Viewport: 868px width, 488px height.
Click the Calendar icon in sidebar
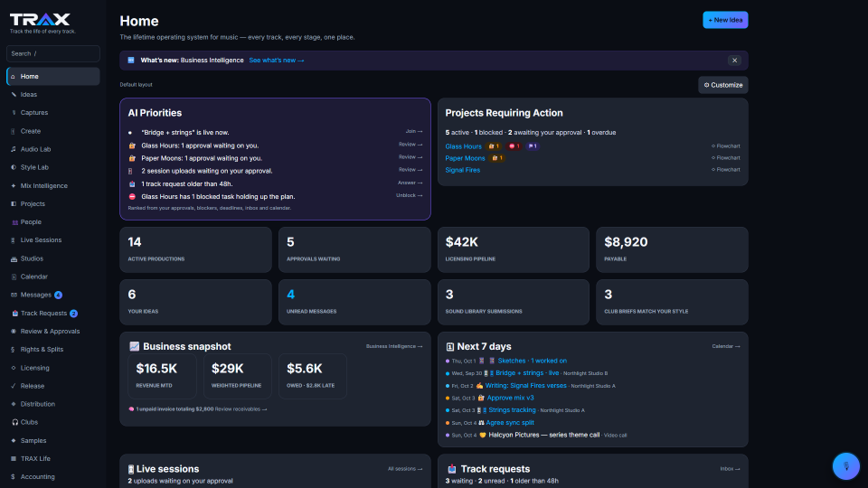(14, 277)
